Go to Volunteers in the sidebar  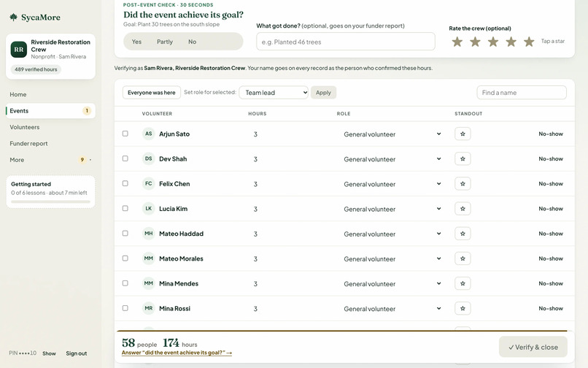coord(24,127)
